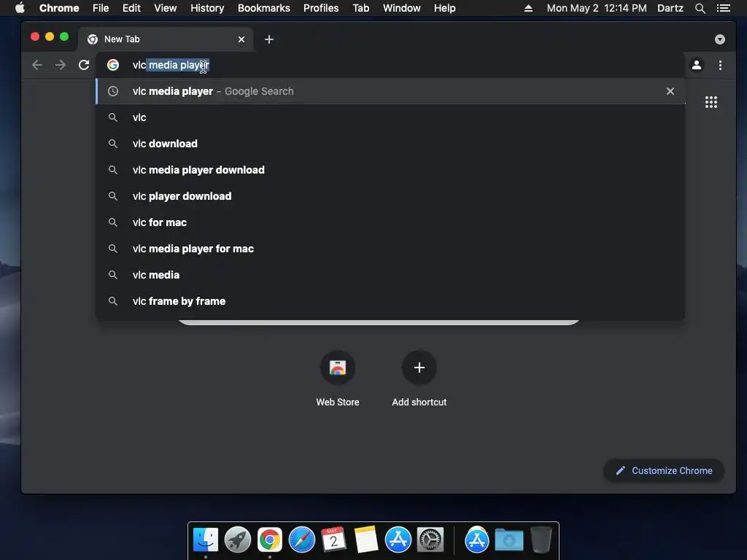Open a new tab with plus button
747x560 pixels.
(x=269, y=39)
